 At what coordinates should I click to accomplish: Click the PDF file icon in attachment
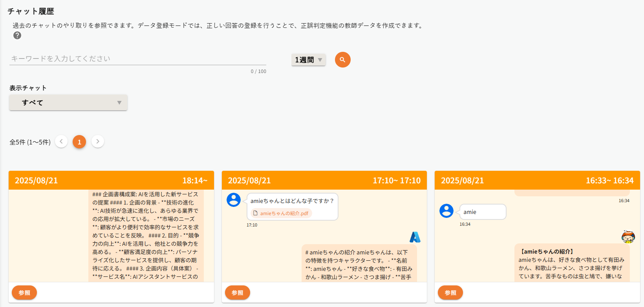point(255,213)
